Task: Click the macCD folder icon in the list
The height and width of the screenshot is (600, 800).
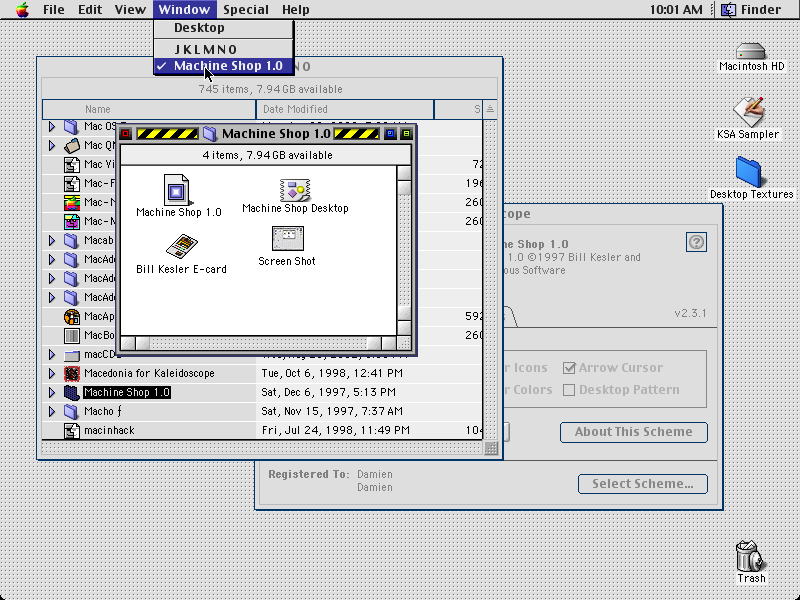Action: (x=72, y=355)
